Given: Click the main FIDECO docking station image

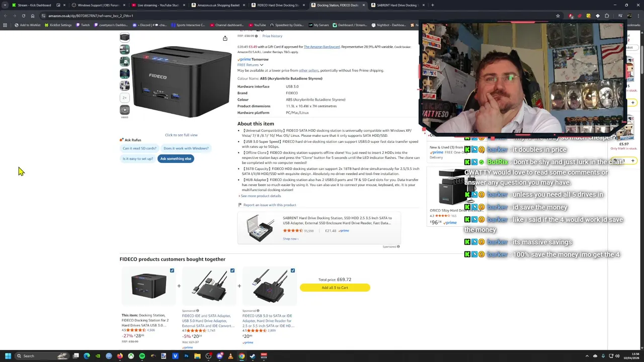Looking at the screenshot, I should 181,81.
